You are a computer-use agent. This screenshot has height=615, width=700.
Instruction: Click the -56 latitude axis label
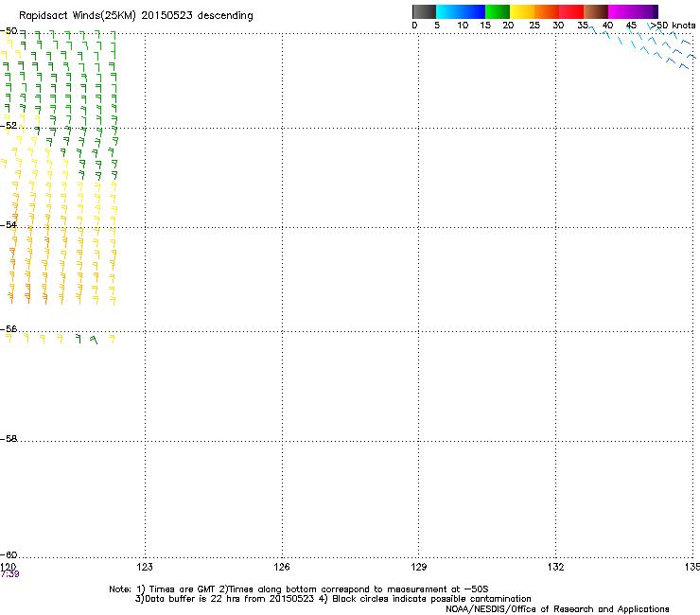[9, 328]
